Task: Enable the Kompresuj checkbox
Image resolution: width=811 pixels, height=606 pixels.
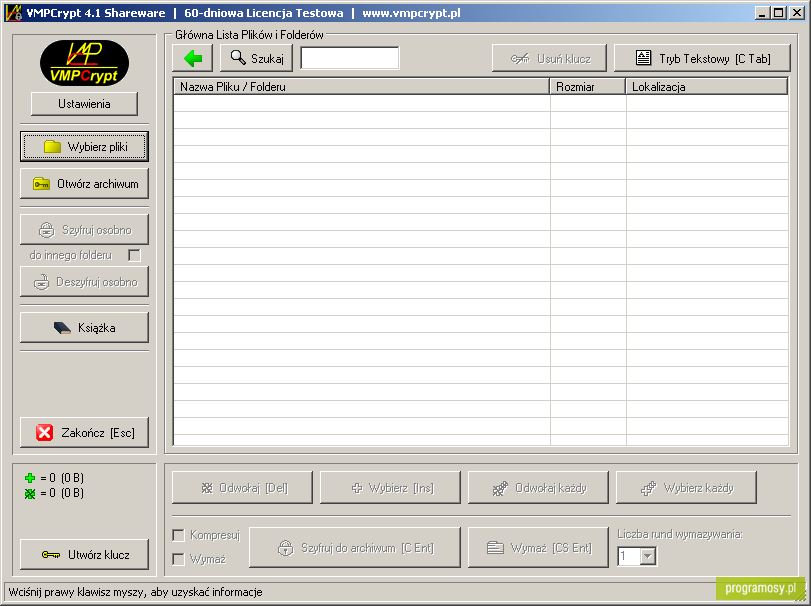Action: point(178,535)
